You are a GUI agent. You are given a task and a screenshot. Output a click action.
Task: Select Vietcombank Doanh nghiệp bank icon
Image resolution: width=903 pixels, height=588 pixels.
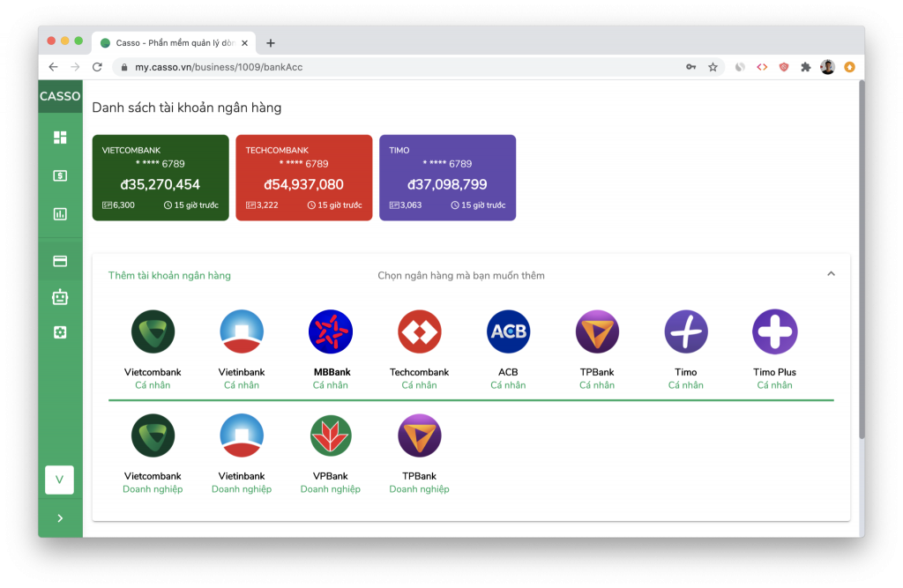153,435
